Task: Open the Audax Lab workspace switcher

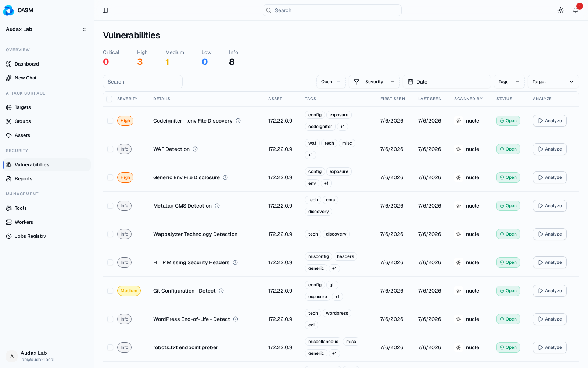Action: point(47,29)
